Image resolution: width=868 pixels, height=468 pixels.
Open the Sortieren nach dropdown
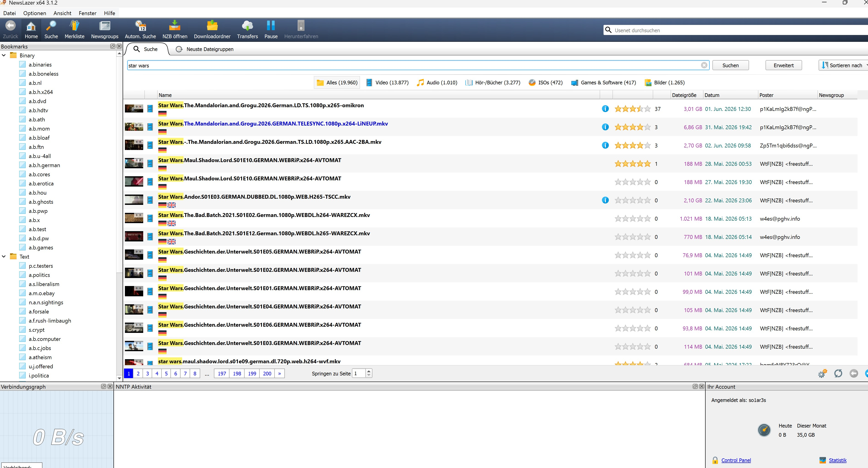(843, 65)
